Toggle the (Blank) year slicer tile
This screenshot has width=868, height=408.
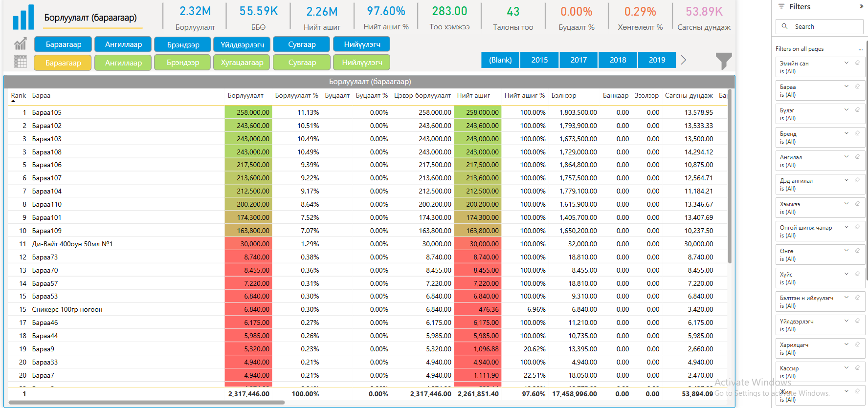[x=500, y=60]
